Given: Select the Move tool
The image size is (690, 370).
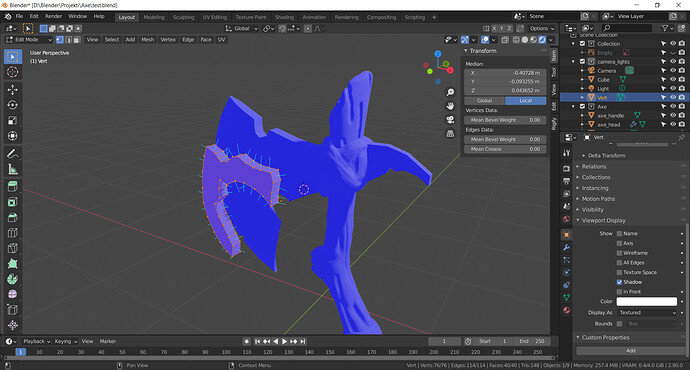Looking at the screenshot, I should (x=12, y=90).
